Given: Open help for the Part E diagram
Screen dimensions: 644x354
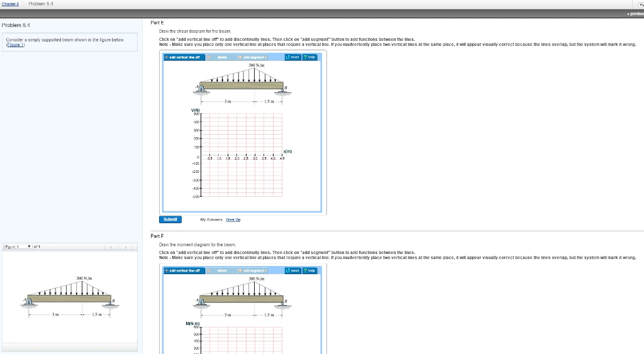Looking at the screenshot, I should 309,57.
